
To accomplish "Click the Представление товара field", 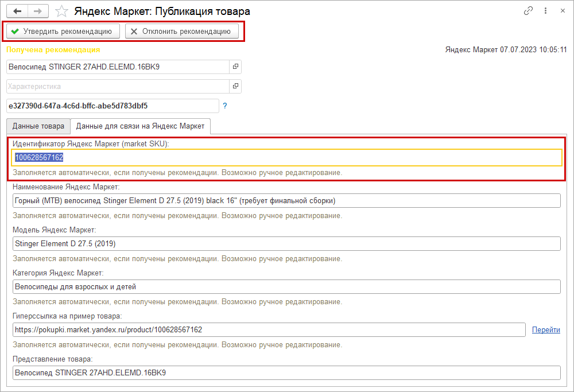I will [x=286, y=372].
